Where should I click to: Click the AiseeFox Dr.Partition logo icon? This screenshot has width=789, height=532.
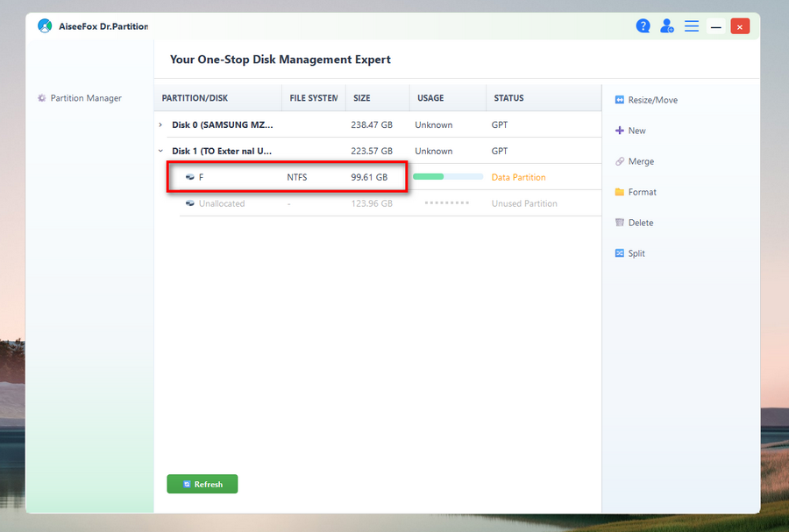pyautogui.click(x=45, y=26)
